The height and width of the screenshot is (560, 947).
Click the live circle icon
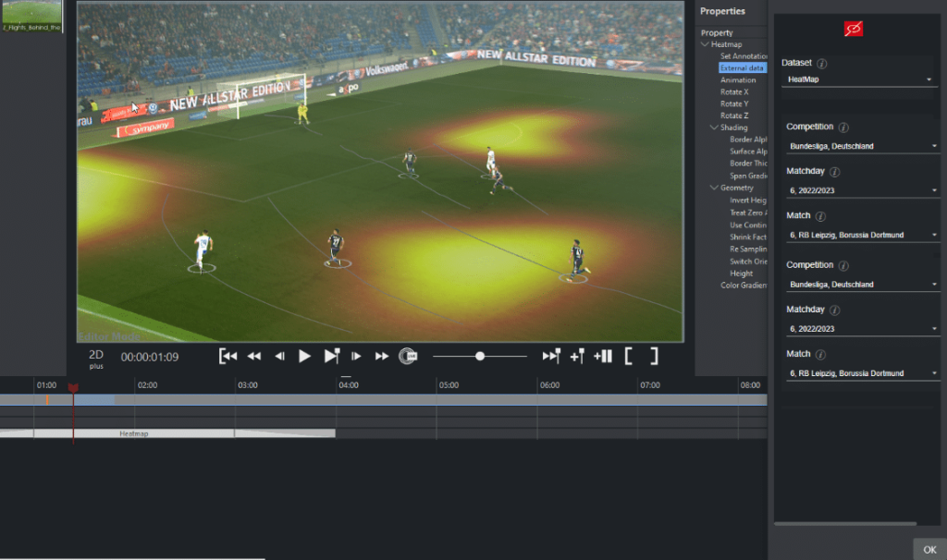click(x=408, y=356)
